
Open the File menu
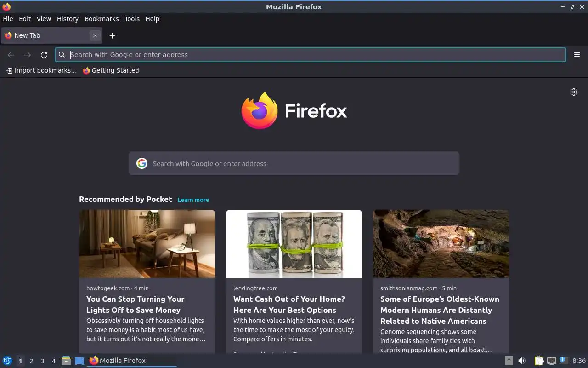tap(8, 19)
